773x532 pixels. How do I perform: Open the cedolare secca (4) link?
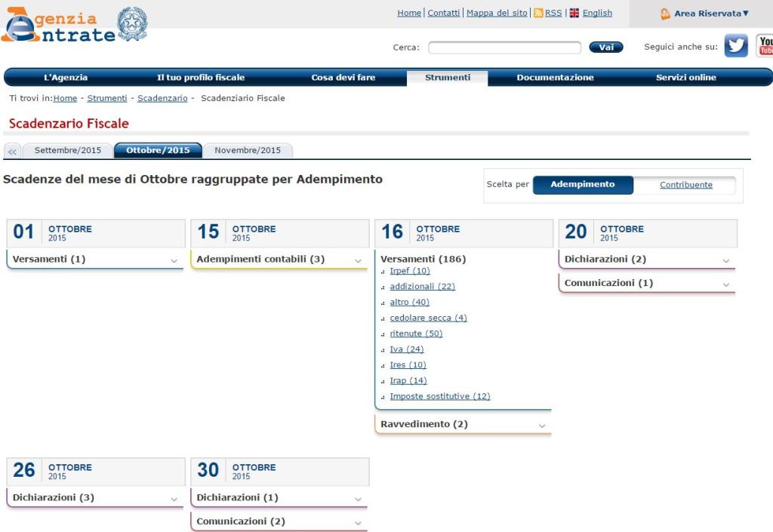click(x=429, y=318)
